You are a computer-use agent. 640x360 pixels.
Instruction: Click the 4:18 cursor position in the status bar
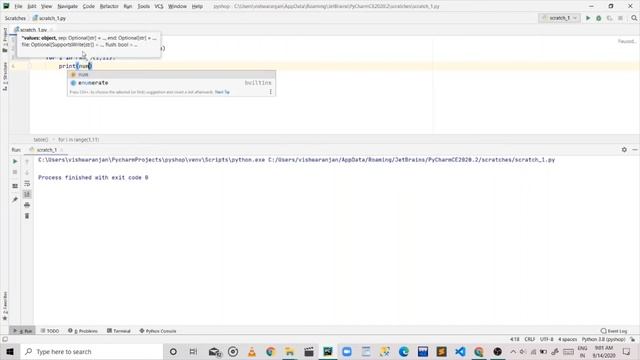click(x=515, y=339)
